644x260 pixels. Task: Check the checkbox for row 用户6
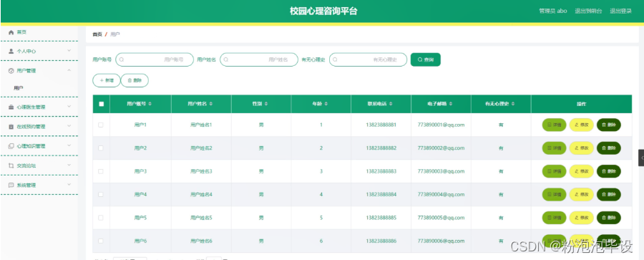(x=101, y=241)
